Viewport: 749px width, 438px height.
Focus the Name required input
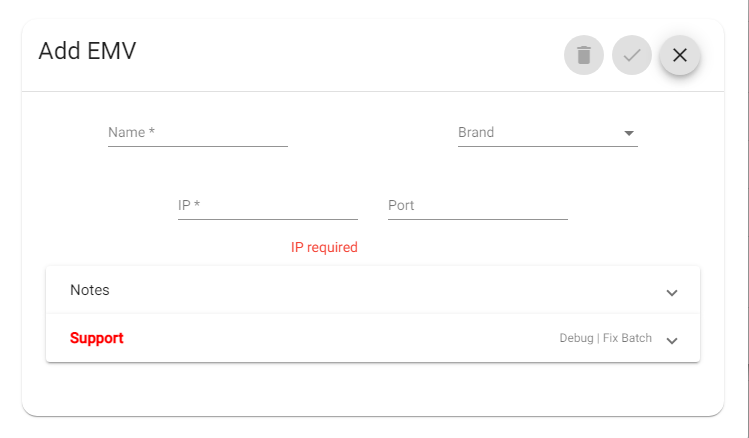coord(198,133)
